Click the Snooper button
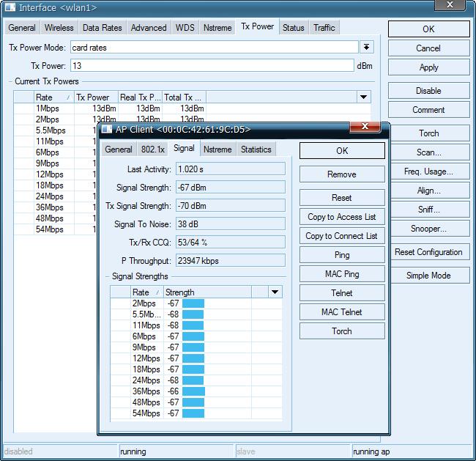The height and width of the screenshot is (461, 476). tap(428, 229)
